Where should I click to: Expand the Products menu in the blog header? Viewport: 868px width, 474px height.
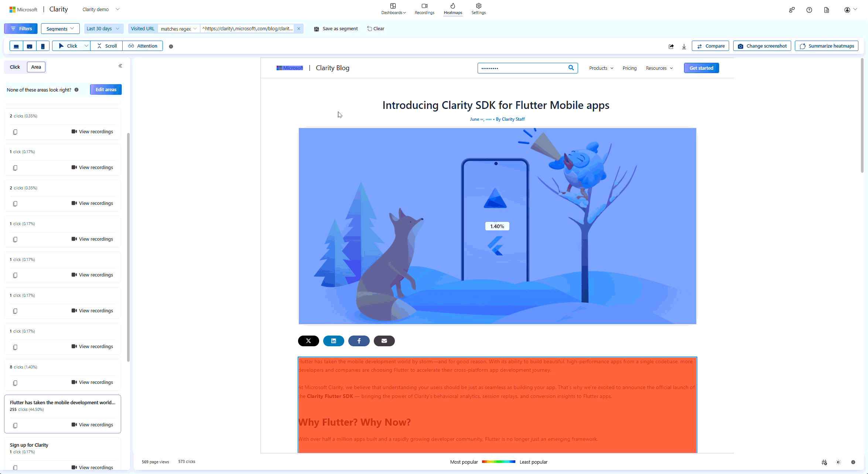coord(601,68)
